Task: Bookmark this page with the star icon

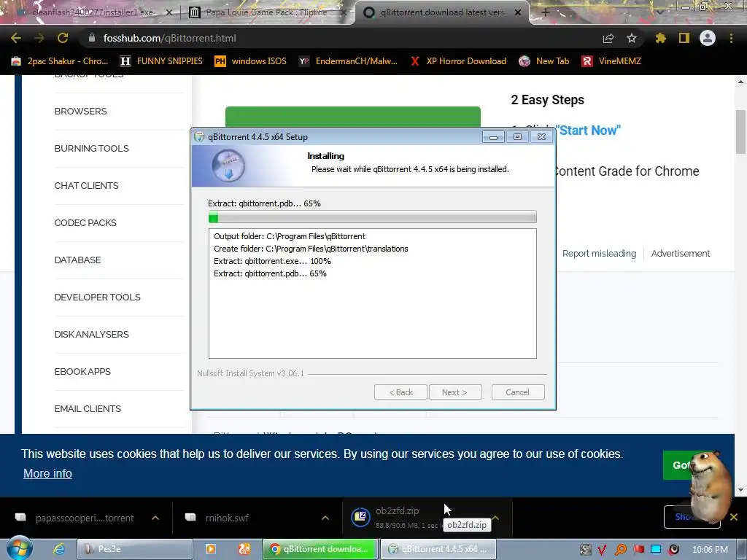Action: (632, 38)
